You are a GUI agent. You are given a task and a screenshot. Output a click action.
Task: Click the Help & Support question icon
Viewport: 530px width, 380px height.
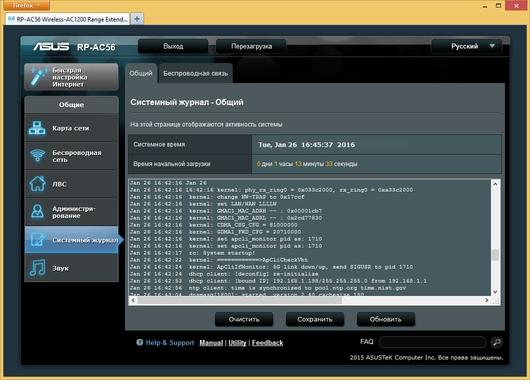click(140, 342)
